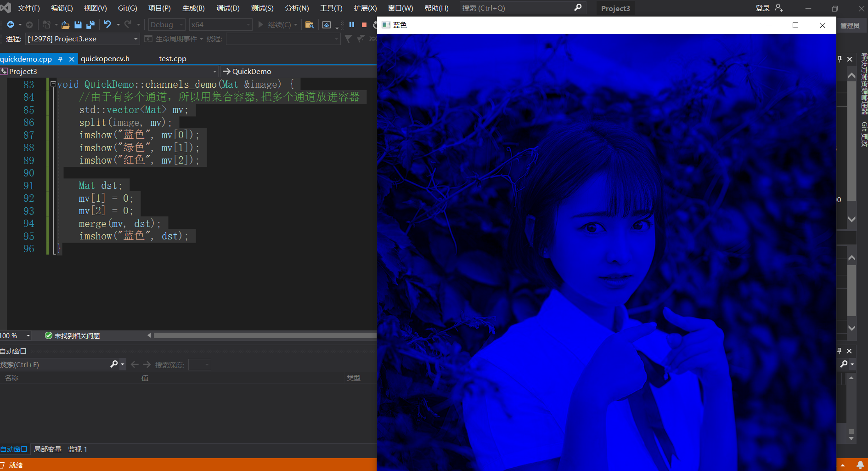Click the green check 未找到相关问题 status icon

click(x=49, y=335)
